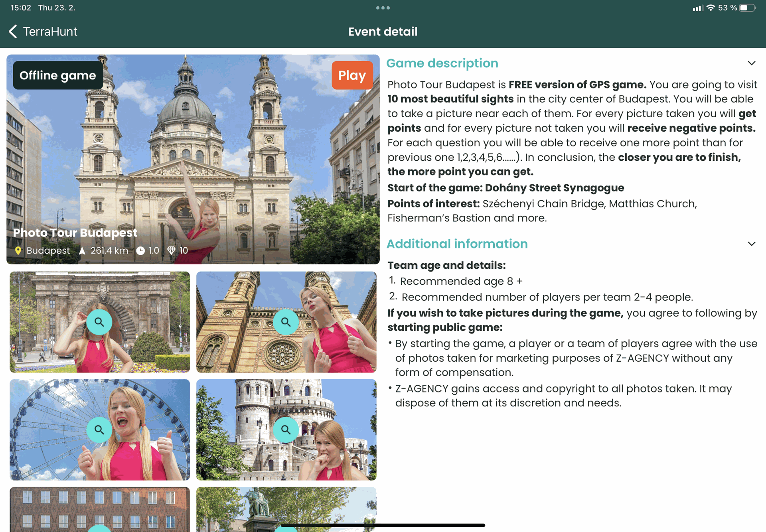Tap the '53 %' battery percentage

[727, 8]
